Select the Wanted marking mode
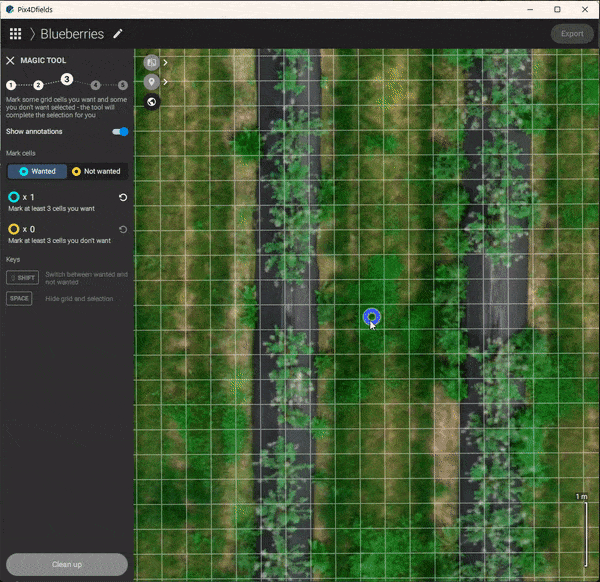The height and width of the screenshot is (582, 600). [37, 171]
